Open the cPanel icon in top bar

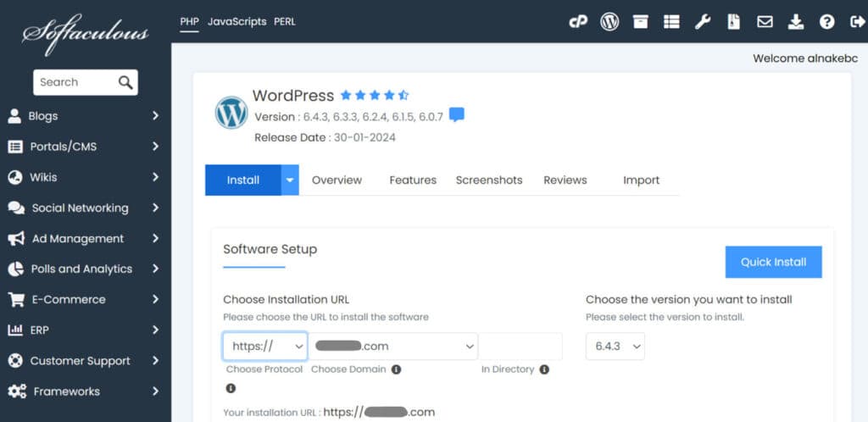click(578, 22)
